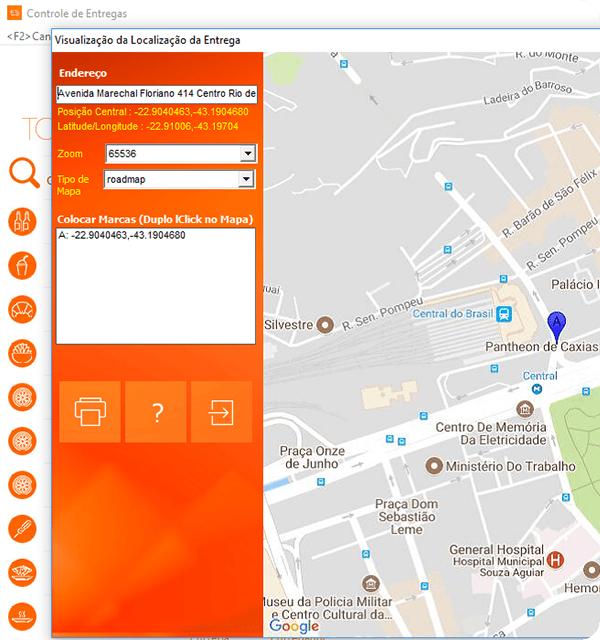Viewport: 600px width, 640px height.
Task: Click the exit arrow icon button
Action: (221, 412)
